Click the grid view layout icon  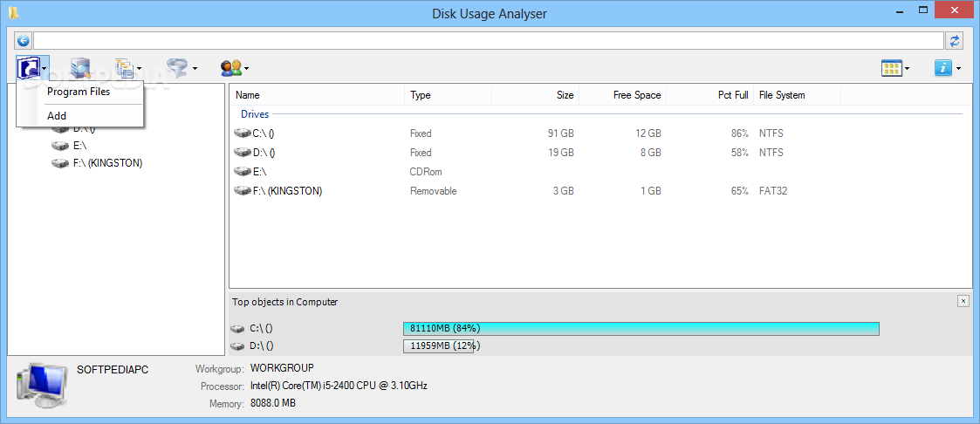892,68
